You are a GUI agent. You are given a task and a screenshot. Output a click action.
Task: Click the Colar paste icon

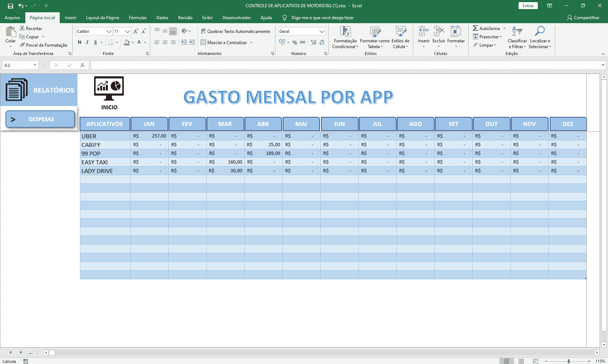click(x=10, y=32)
